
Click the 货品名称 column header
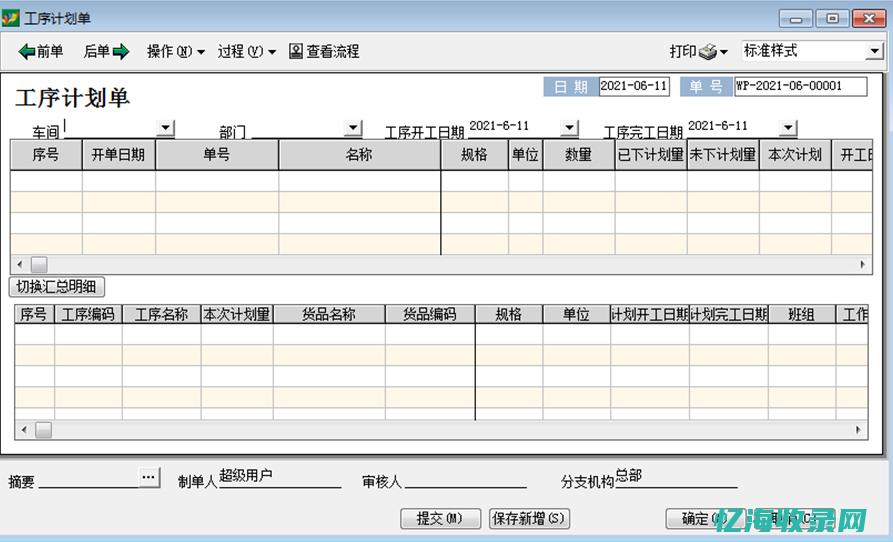point(329,314)
